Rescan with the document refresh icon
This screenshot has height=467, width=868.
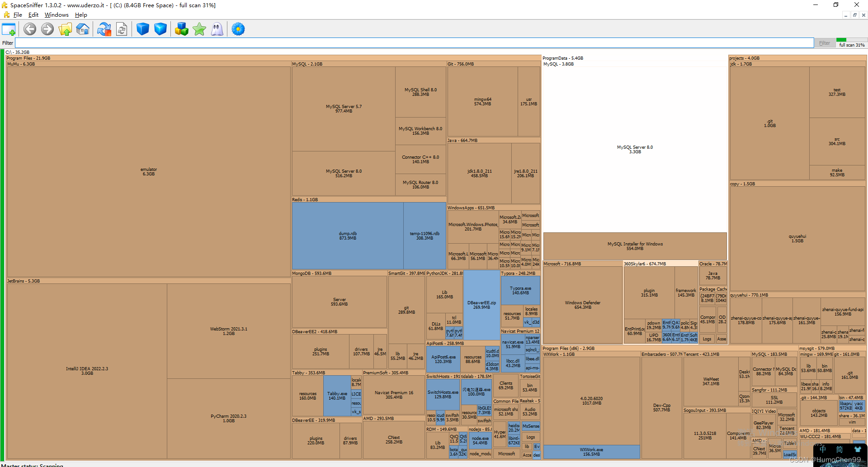122,29
